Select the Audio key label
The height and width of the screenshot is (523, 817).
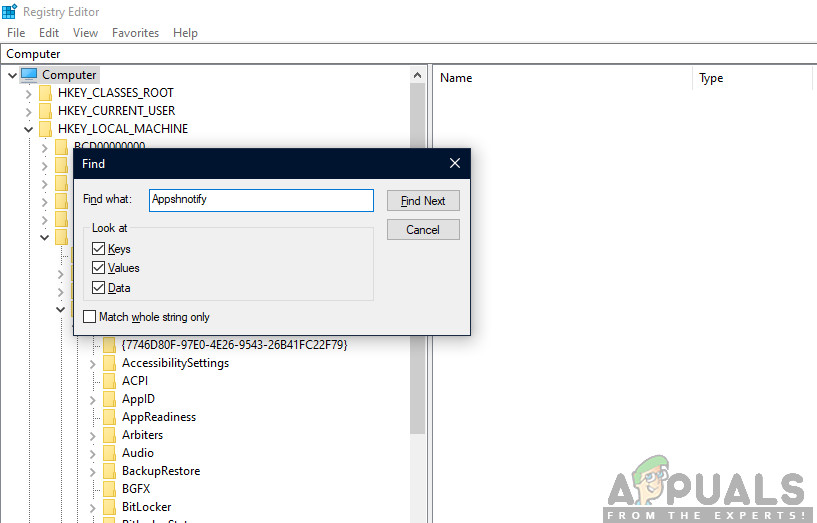[138, 453]
